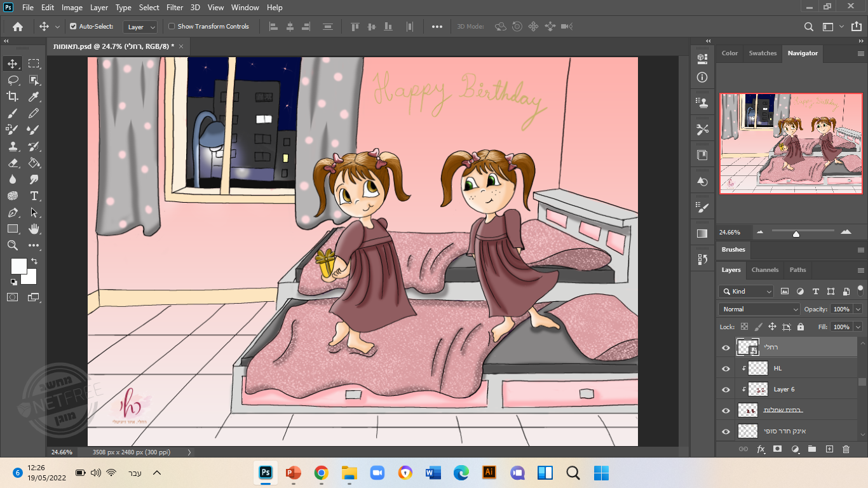Select the Pen tool
The image size is (868, 488).
[x=13, y=212]
